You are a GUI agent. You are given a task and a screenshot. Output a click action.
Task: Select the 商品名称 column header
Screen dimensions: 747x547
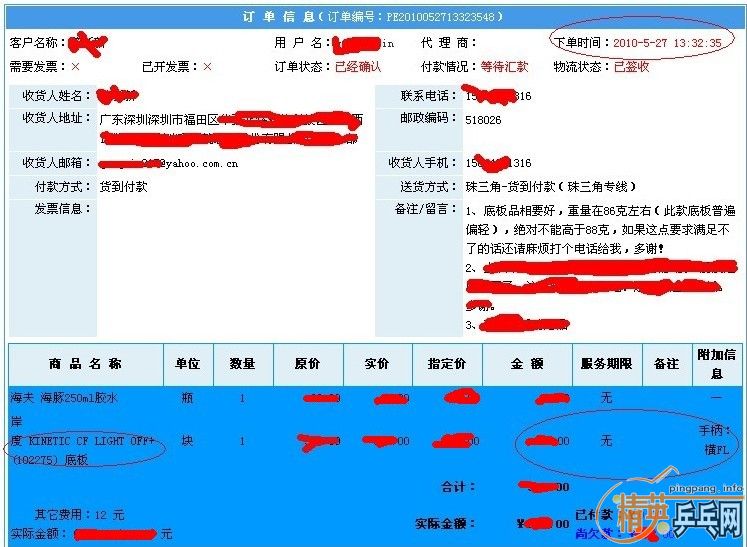point(85,364)
